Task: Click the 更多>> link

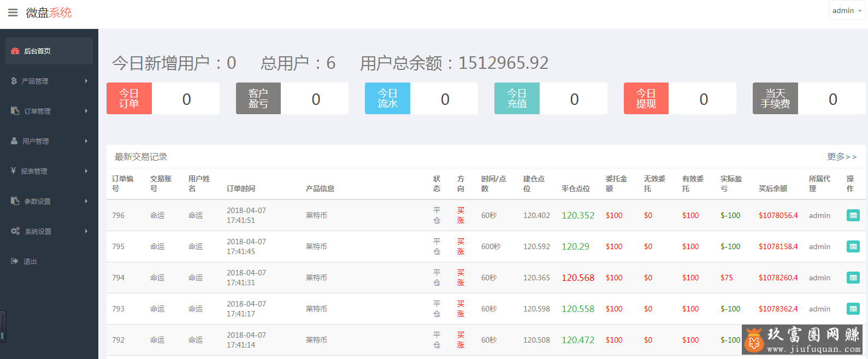Action: [841, 157]
